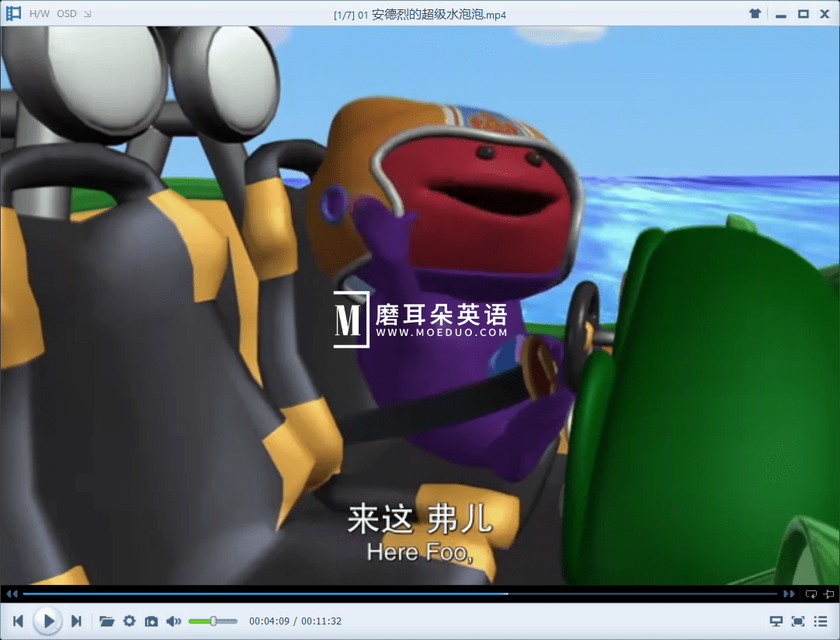This screenshot has height=640, width=840.
Task: Seek on the video progress bar
Action: [x=400, y=593]
